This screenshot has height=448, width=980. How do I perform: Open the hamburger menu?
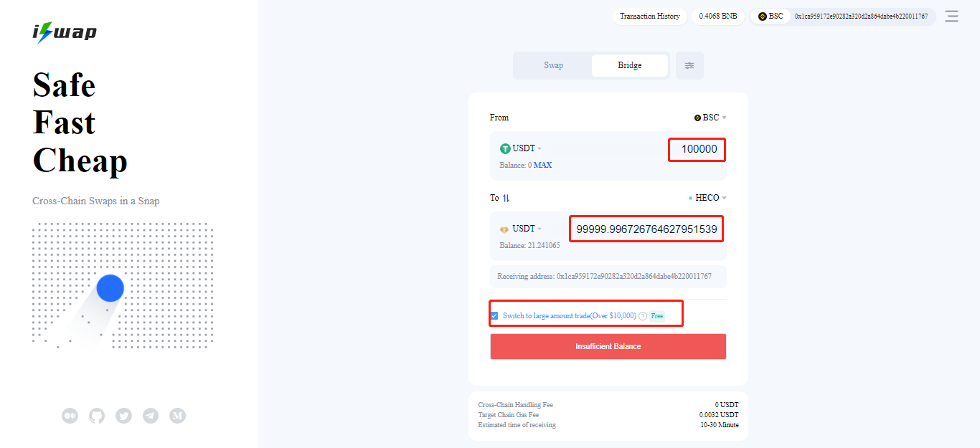click(951, 16)
